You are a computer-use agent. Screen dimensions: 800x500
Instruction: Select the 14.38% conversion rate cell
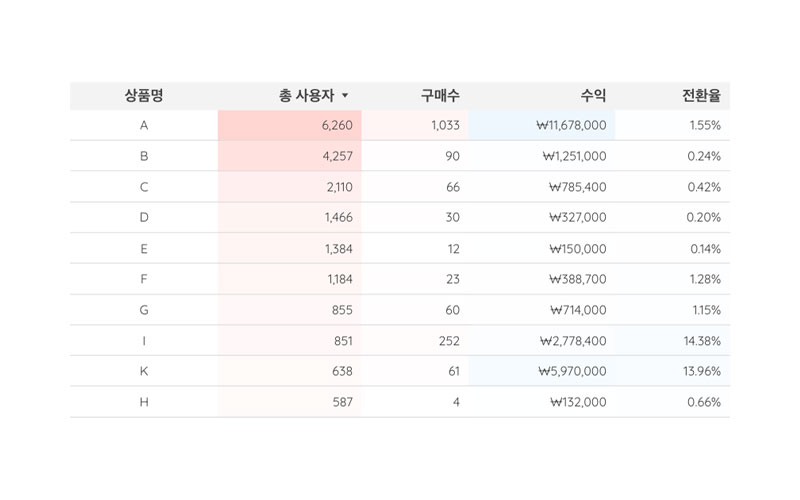coord(702,341)
